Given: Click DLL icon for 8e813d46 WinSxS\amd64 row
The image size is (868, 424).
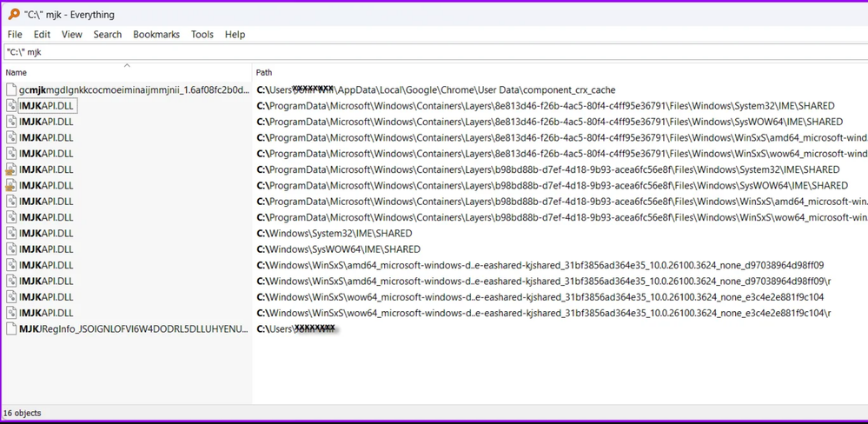Looking at the screenshot, I should (11, 137).
